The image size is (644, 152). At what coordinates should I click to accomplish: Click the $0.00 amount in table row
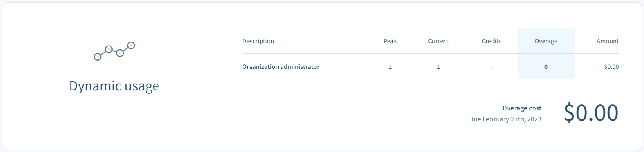pos(611,67)
